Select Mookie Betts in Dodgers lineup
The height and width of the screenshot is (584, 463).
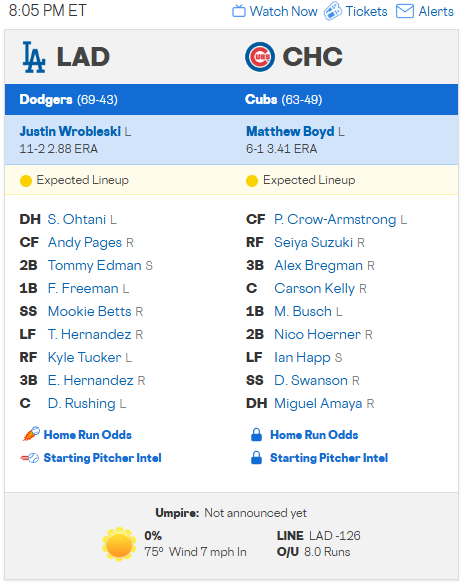point(89,311)
